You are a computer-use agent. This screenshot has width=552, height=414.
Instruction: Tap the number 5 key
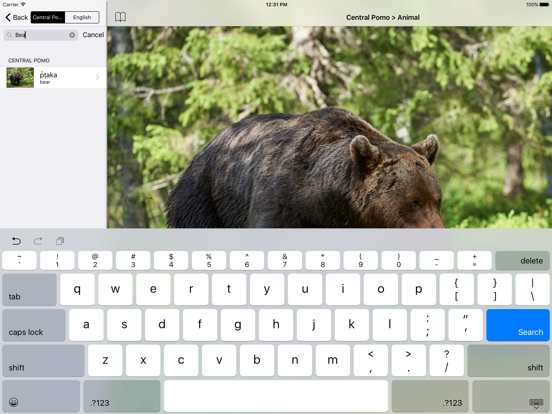209,261
